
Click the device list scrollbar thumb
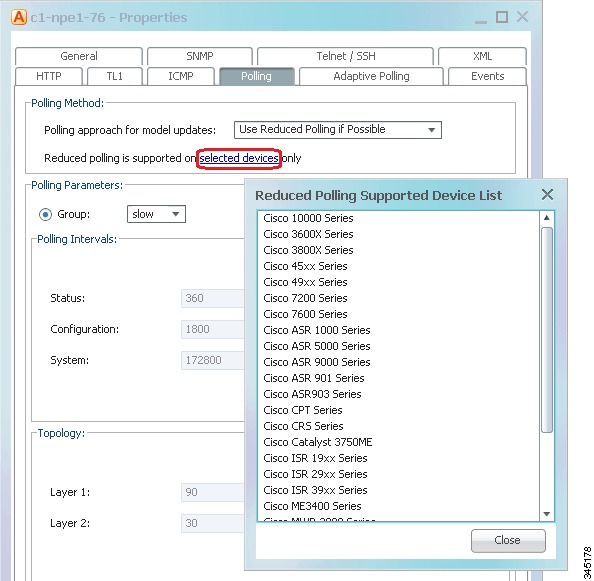(547, 330)
